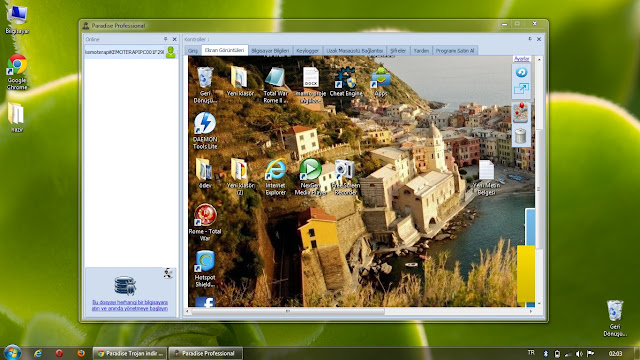
Task: Open the Programı Satın Al tab
Action: pyautogui.click(x=455, y=51)
